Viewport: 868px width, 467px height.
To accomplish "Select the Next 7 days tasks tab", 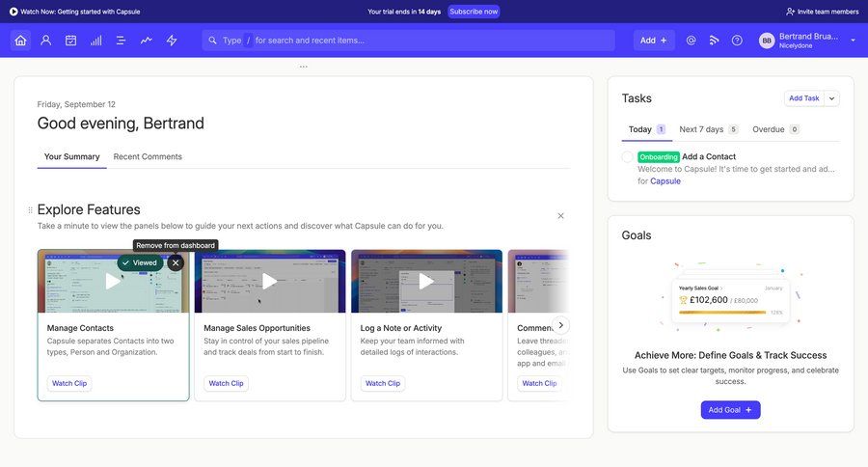I will tap(701, 129).
